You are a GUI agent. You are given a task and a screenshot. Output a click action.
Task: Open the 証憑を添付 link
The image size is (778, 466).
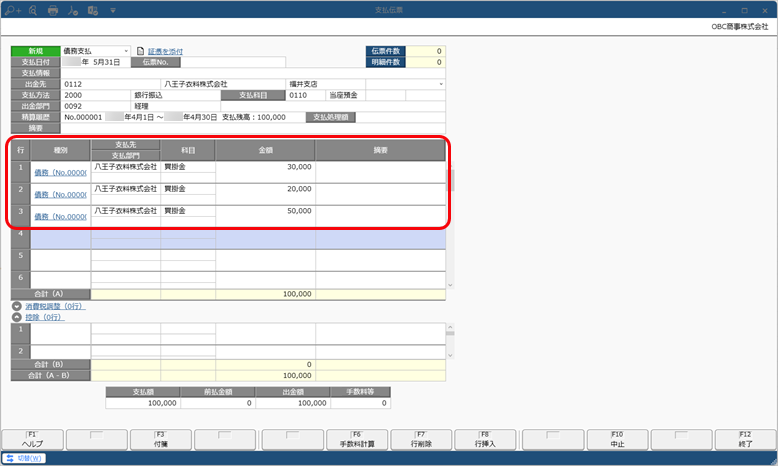165,51
